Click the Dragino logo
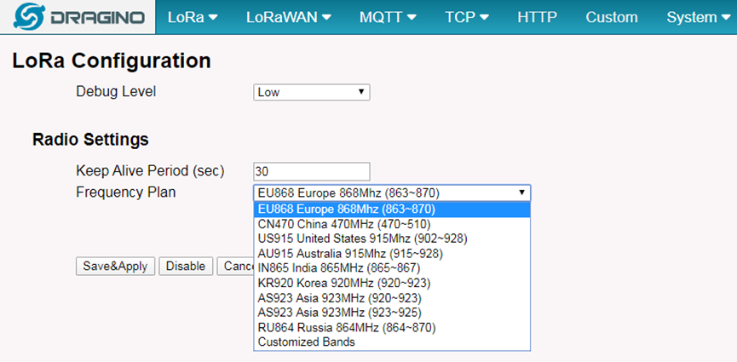The image size is (737, 362). coord(78,17)
